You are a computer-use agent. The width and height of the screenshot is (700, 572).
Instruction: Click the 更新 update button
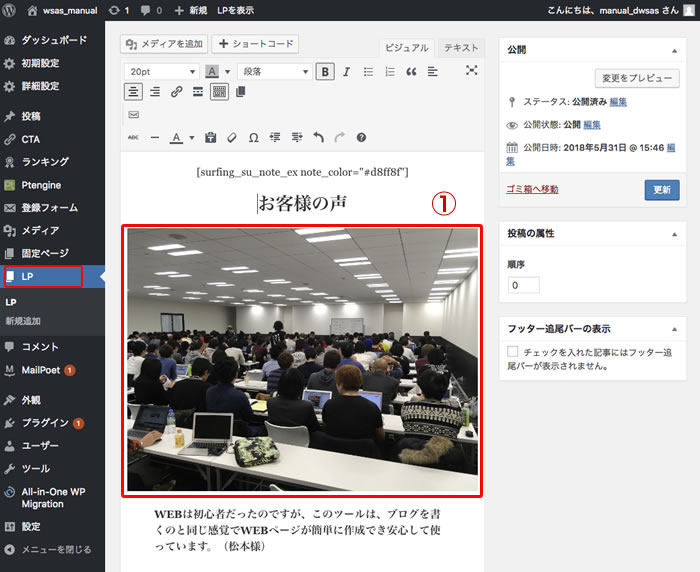[661, 189]
